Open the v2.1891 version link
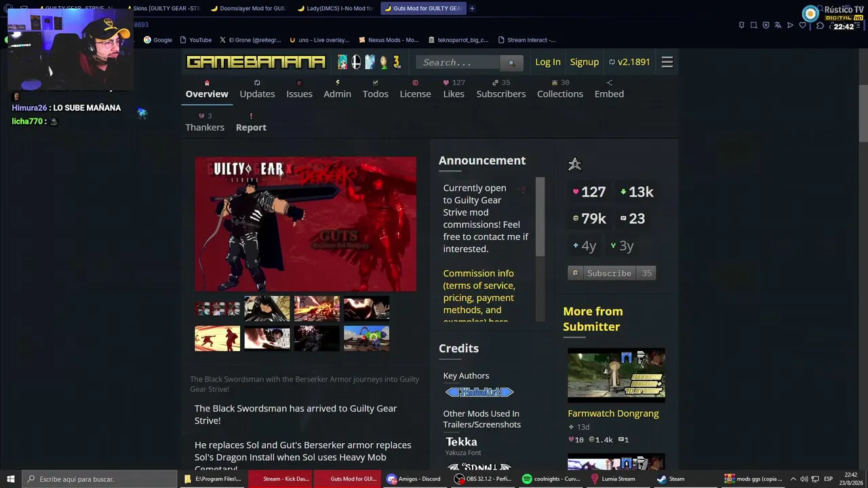868x488 pixels. click(x=629, y=62)
